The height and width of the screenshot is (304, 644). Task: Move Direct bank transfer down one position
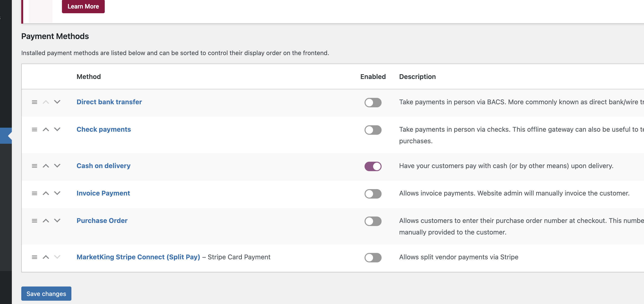pos(57,102)
